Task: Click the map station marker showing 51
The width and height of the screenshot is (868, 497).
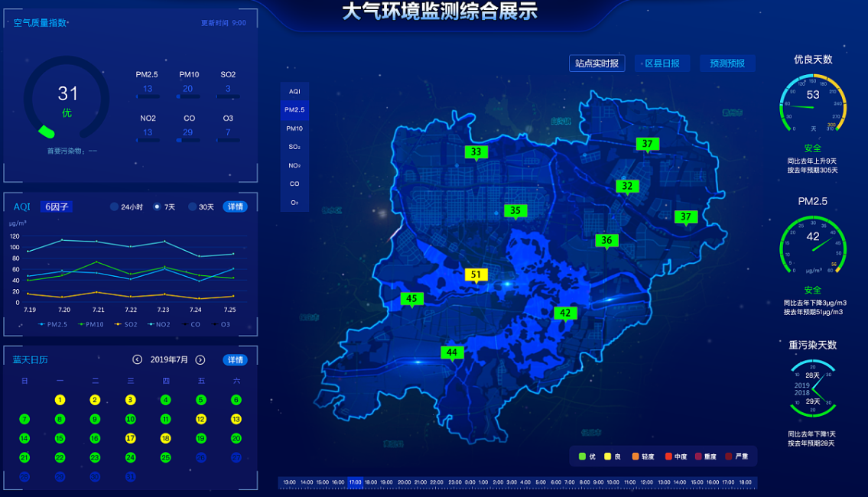Action: (x=476, y=274)
